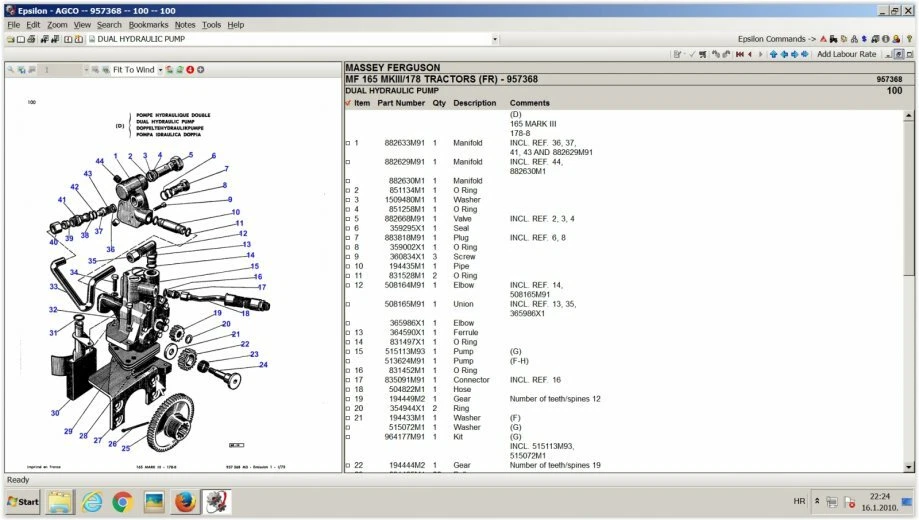919x520 pixels.
Task: Click the blue up arrow navigation icon
Action: coord(774,55)
